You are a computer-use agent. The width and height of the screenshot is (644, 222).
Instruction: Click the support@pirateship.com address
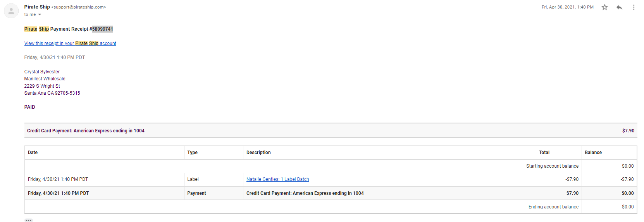(x=79, y=7)
